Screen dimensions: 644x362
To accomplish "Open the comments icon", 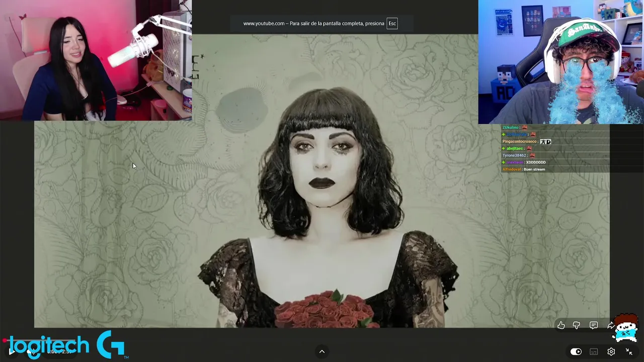I will click(x=594, y=326).
